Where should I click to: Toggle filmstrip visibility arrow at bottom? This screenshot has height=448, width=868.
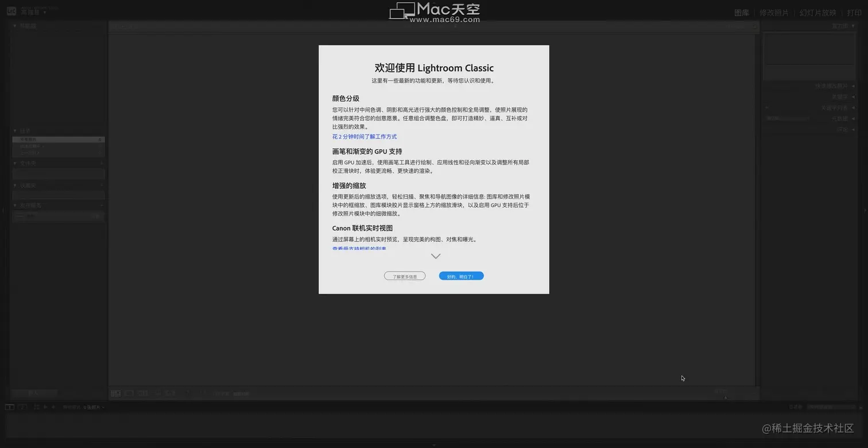(x=434, y=445)
